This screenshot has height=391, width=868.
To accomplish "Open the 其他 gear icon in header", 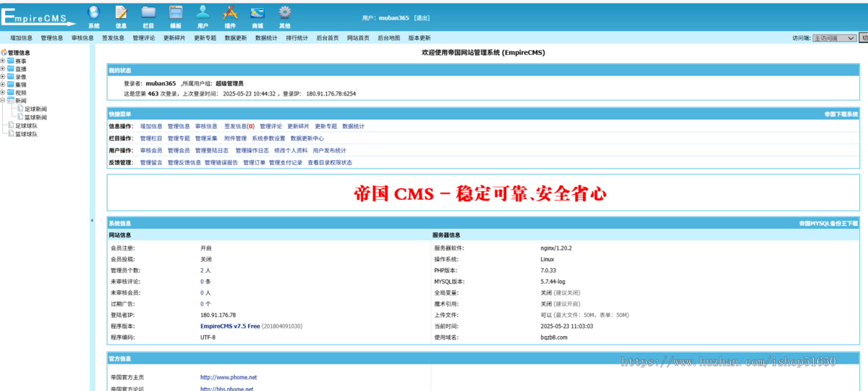I will coord(285,12).
